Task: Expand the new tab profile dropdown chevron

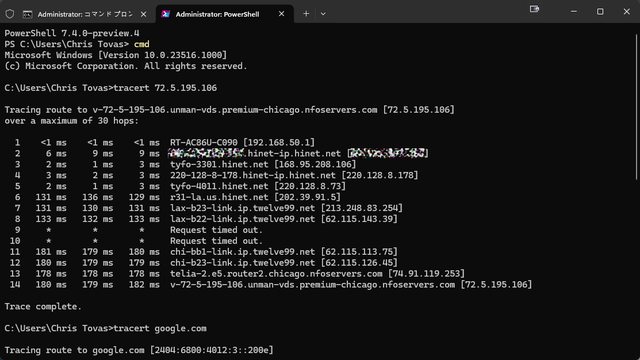Action: 323,14
